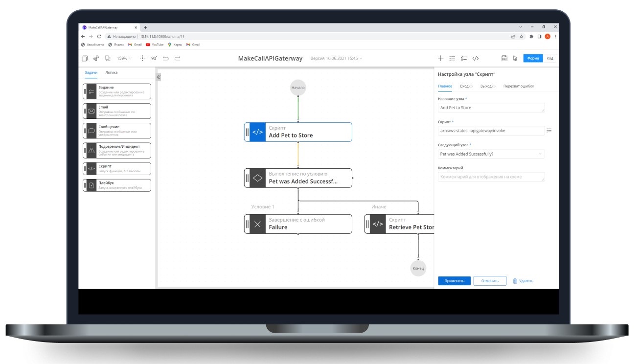Click the Сообщение speech bubble icon
The image size is (639, 364).
tap(91, 131)
